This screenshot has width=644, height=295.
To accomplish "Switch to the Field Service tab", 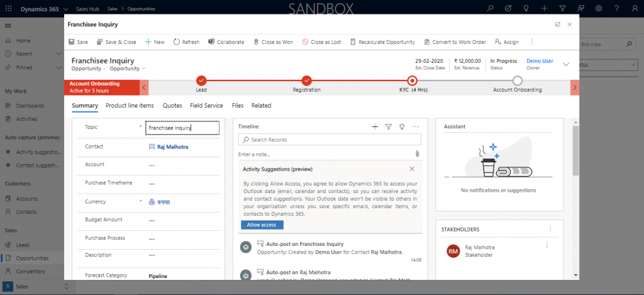I will click(x=206, y=106).
